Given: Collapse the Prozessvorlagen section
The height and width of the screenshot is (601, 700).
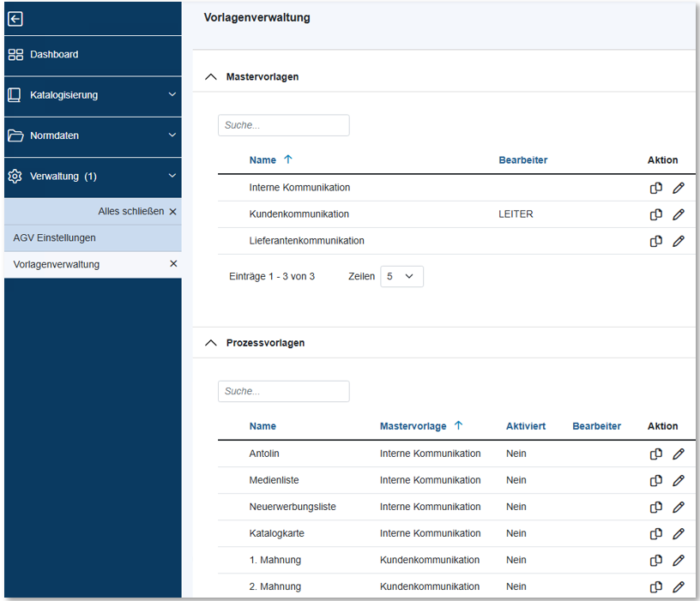Looking at the screenshot, I should pos(211,342).
